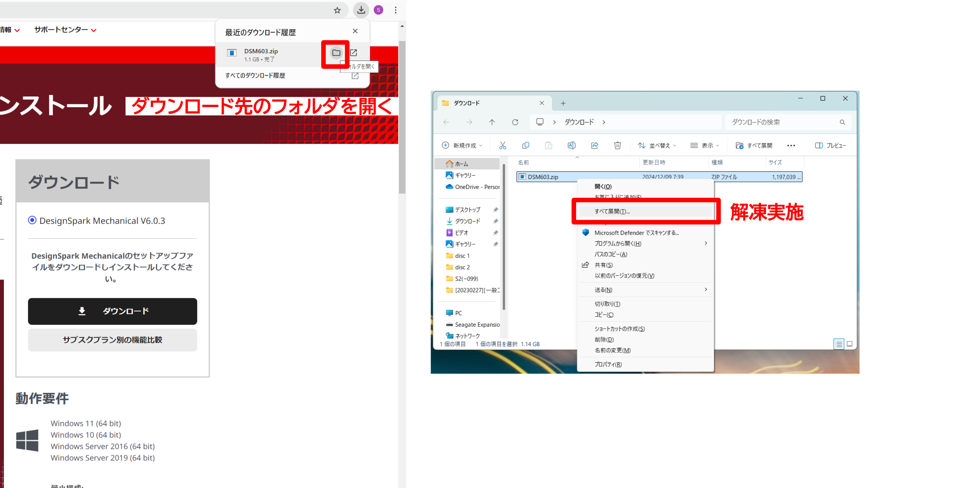Expand プログラムから開く(H) submenu
This screenshot has width=980, height=488.
[x=645, y=243]
